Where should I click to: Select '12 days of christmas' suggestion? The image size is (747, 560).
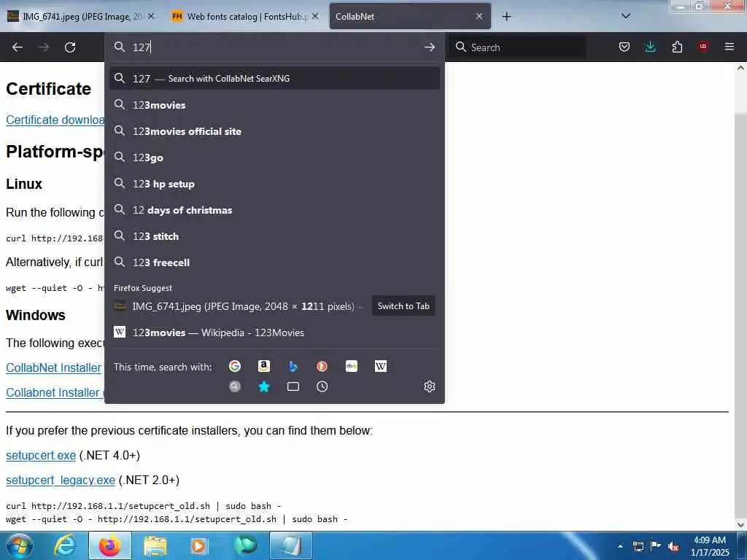274,210
